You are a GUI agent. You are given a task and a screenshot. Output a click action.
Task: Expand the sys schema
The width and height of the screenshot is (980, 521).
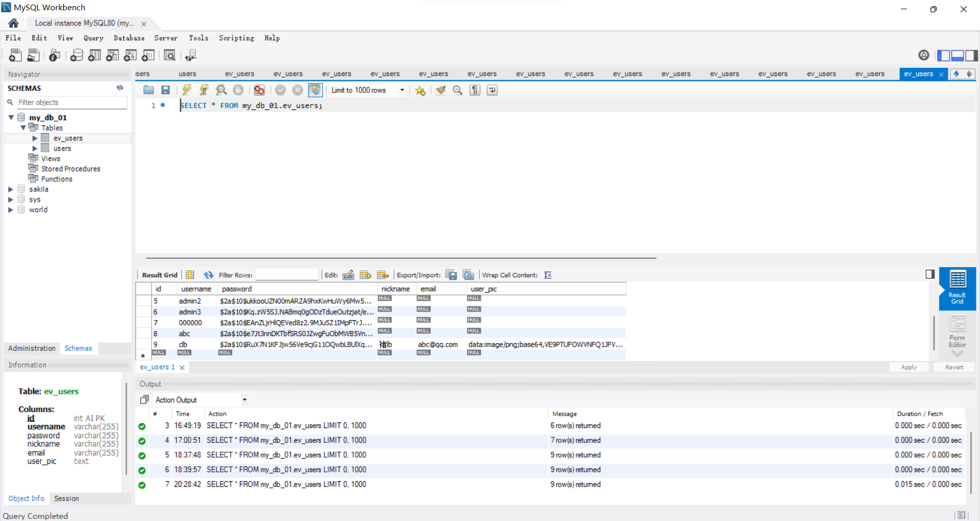click(11, 199)
